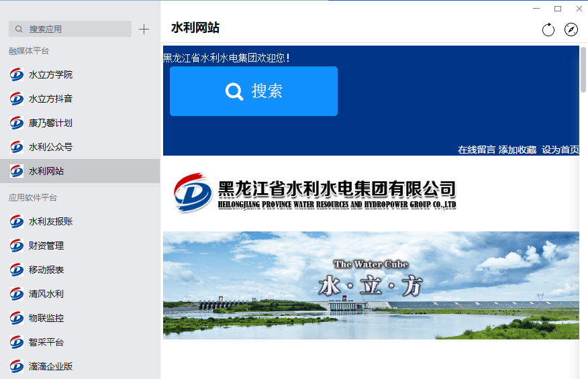
Task: Open 清风水利 label in sidebar
Action: coord(46,294)
